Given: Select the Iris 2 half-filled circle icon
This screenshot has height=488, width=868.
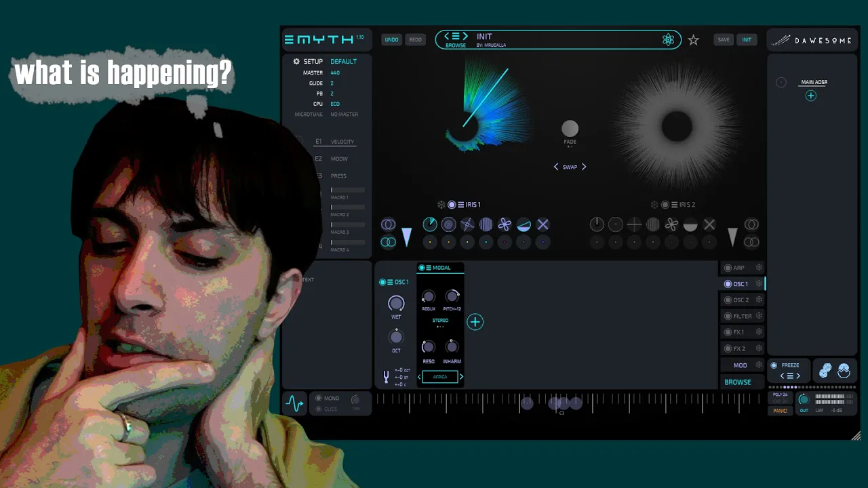Looking at the screenshot, I should pos(690,224).
